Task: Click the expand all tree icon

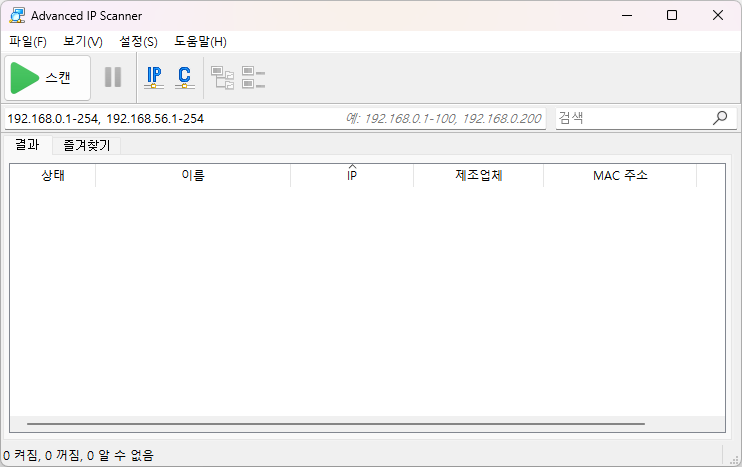Action: pos(222,77)
